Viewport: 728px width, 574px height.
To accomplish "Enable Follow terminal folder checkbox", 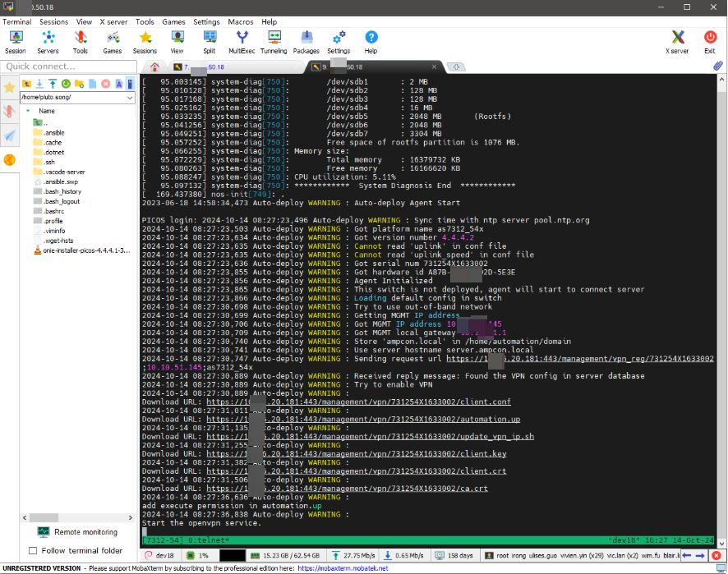I will [x=34, y=551].
